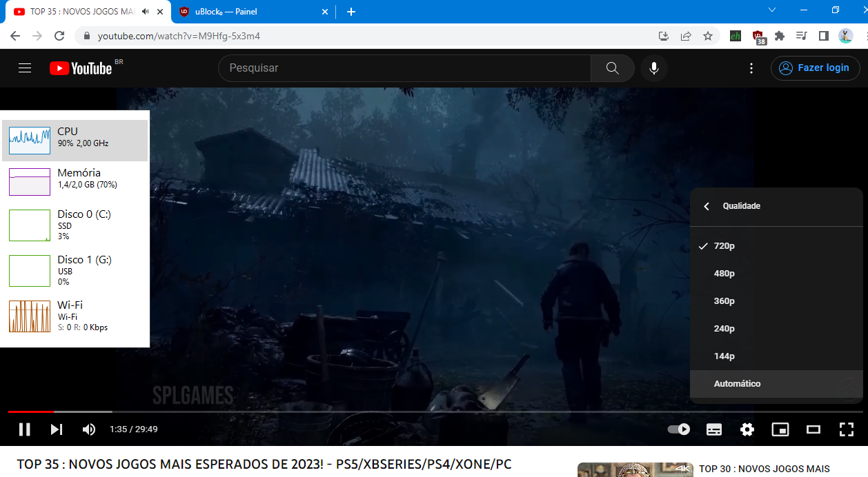Mute the video volume
This screenshot has width=868, height=477.
tap(89, 429)
